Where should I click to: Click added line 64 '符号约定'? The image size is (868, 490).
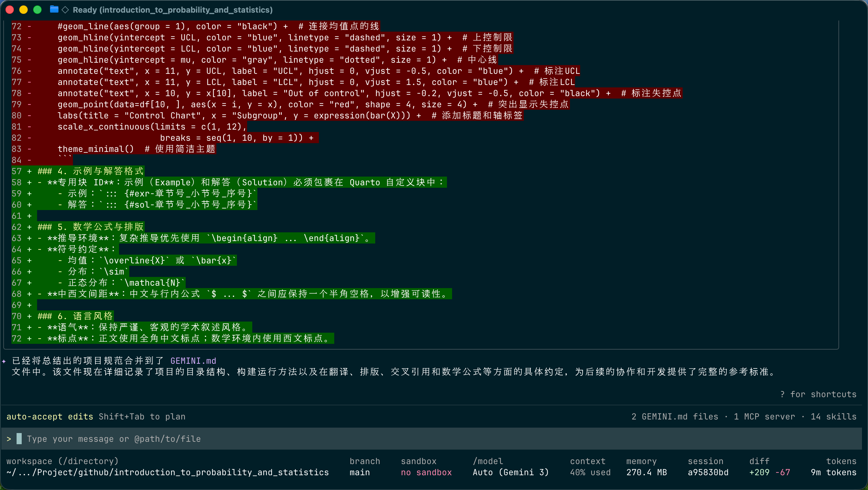click(65, 249)
